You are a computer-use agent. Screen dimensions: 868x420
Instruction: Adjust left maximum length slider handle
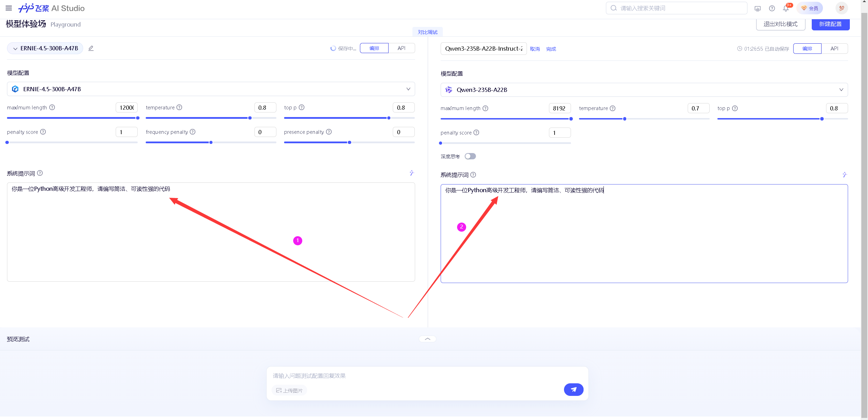coord(138,118)
